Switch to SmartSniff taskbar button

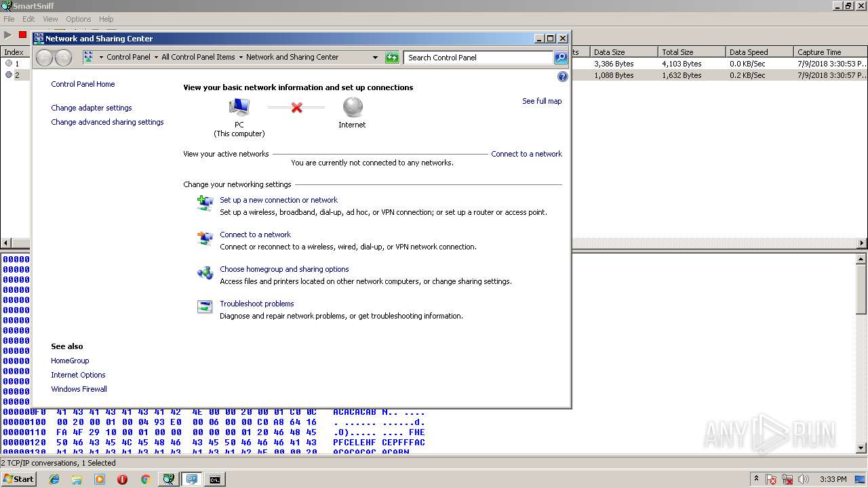click(x=168, y=479)
